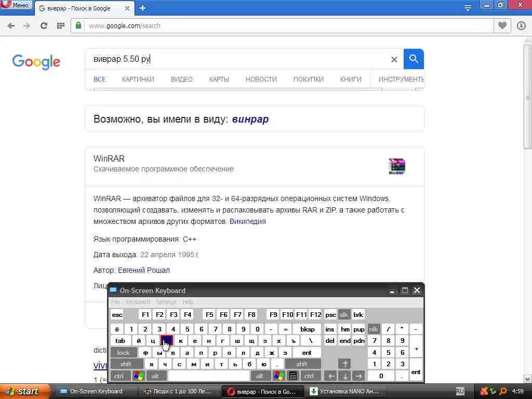Reload the page with the refresh icon
Image resolution: width=532 pixels, height=399 pixels.
pyautogui.click(x=44, y=26)
